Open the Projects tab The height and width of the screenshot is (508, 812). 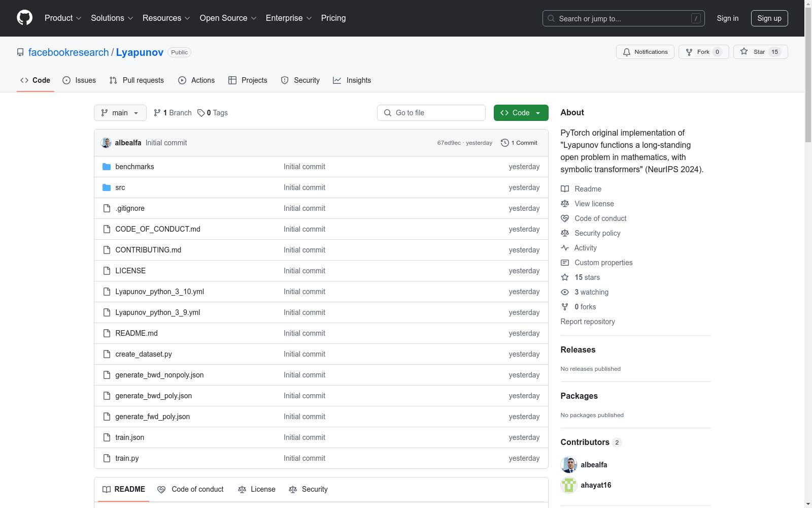pos(248,80)
